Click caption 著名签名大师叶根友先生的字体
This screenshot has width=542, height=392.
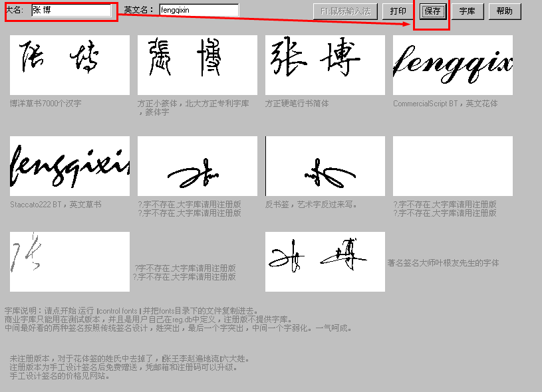(443, 263)
